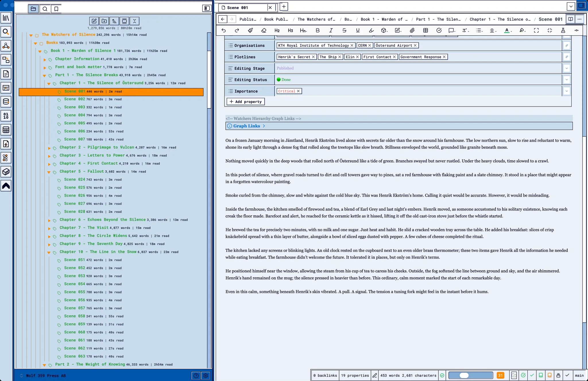Apply strikethrough formatting

click(x=344, y=30)
